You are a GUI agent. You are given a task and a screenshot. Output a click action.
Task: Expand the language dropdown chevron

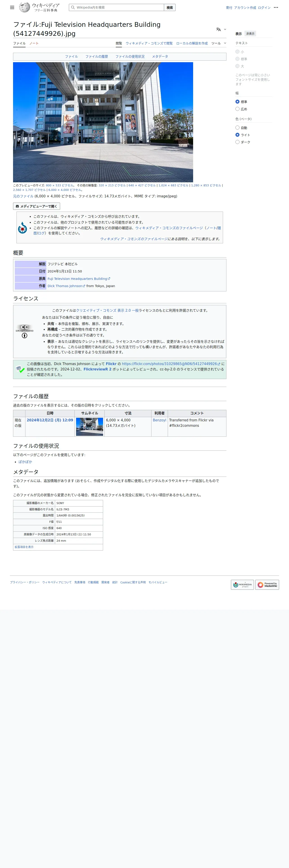[225, 29]
